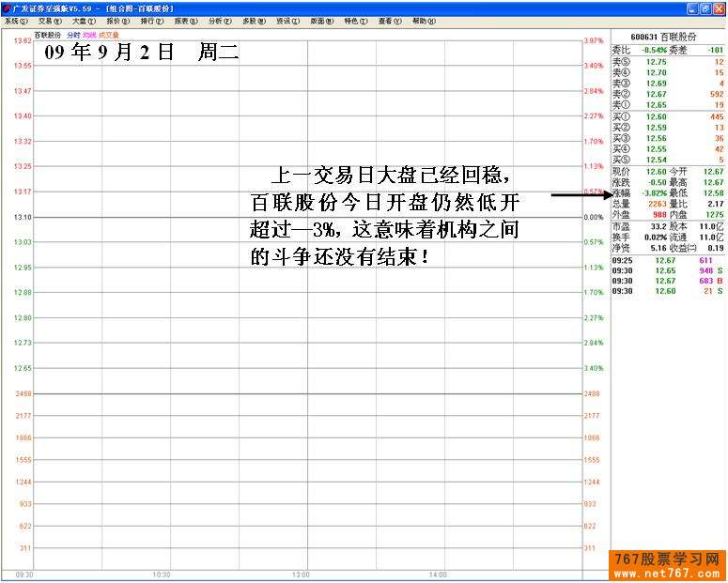Click the 内盘 value 1275
This screenshot has height=583, width=728.
point(715,214)
